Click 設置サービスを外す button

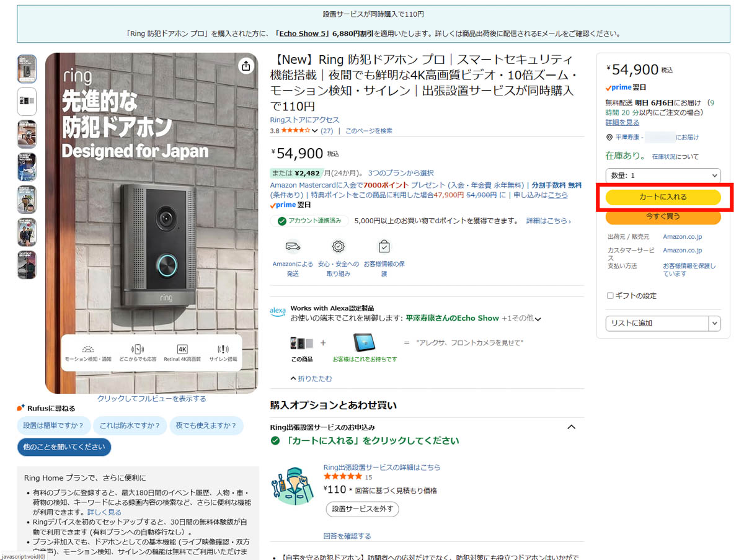[363, 509]
